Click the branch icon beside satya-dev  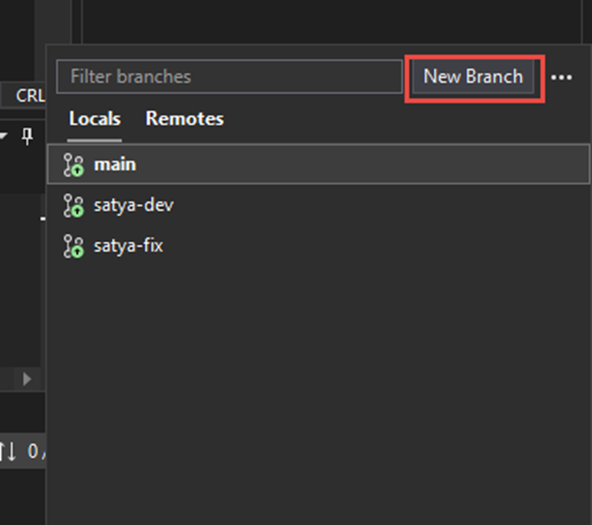[73, 206]
